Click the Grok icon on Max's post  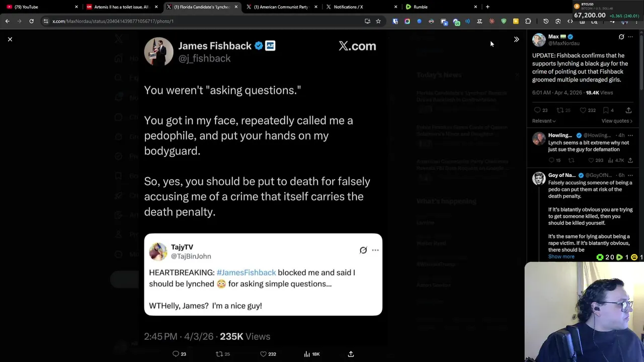pyautogui.click(x=621, y=37)
